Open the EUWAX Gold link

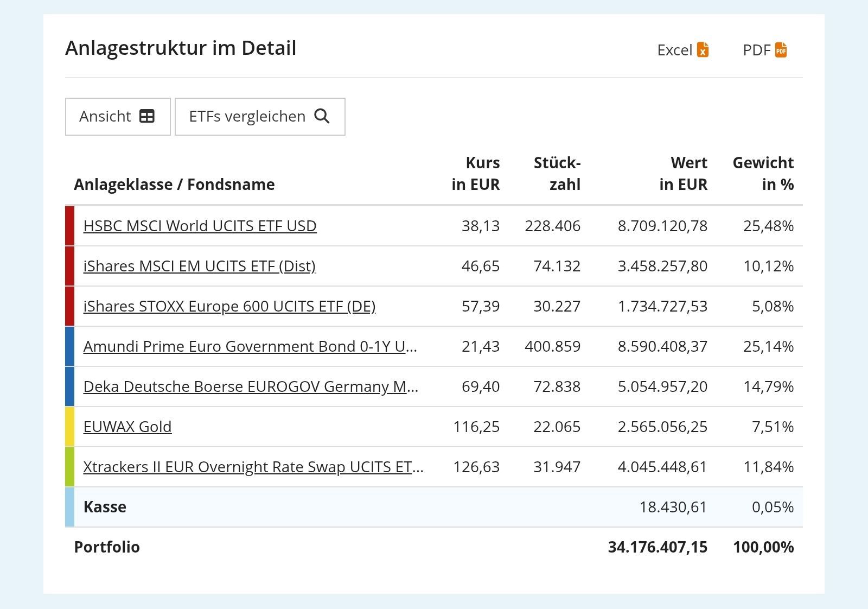(x=127, y=427)
